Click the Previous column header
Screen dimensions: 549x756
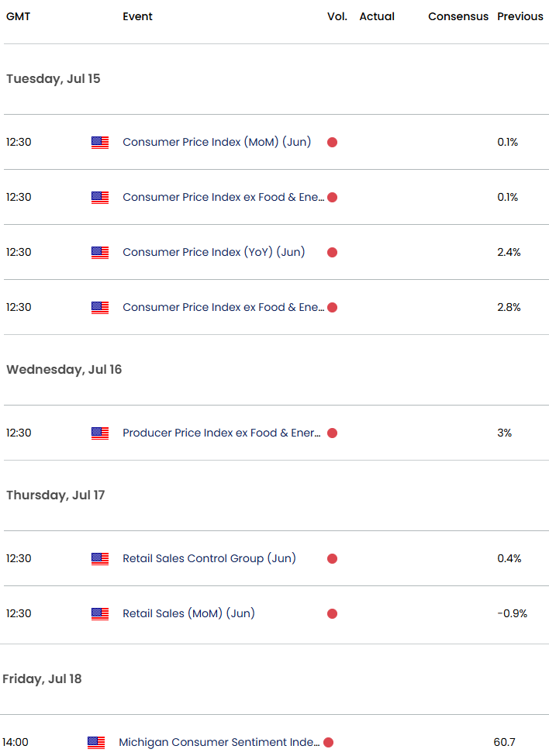point(520,16)
